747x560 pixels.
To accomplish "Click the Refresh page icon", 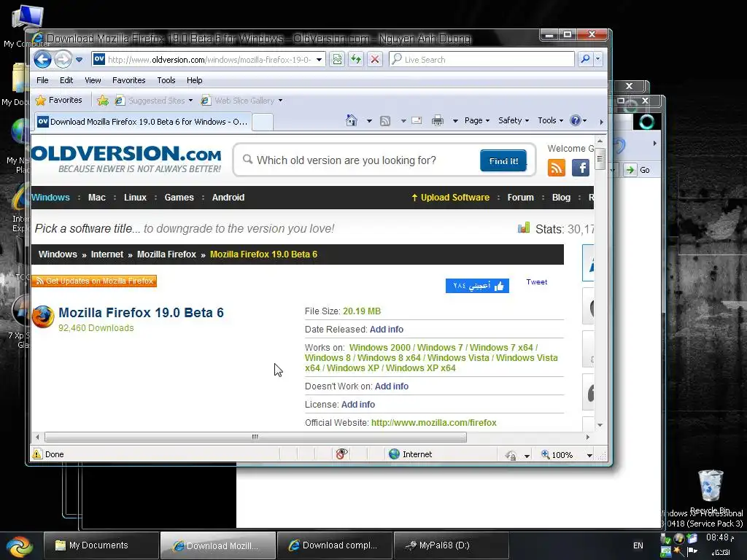I will tap(356, 60).
